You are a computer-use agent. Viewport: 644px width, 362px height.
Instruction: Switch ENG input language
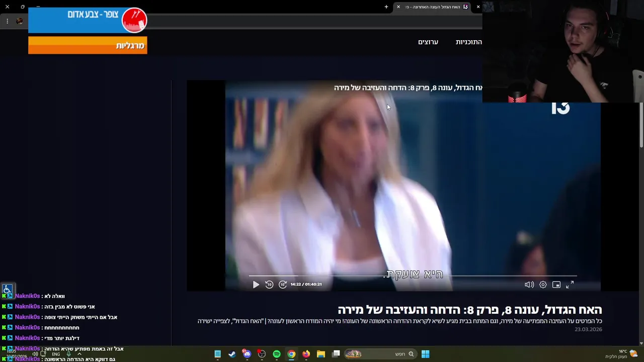(x=56, y=354)
